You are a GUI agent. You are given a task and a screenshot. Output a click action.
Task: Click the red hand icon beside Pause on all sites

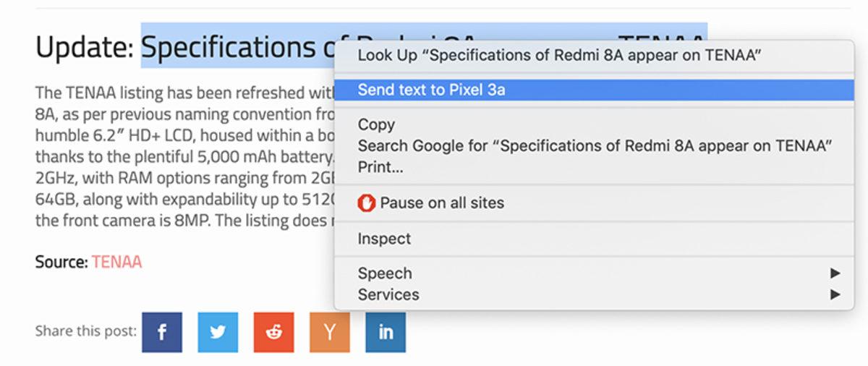click(367, 203)
